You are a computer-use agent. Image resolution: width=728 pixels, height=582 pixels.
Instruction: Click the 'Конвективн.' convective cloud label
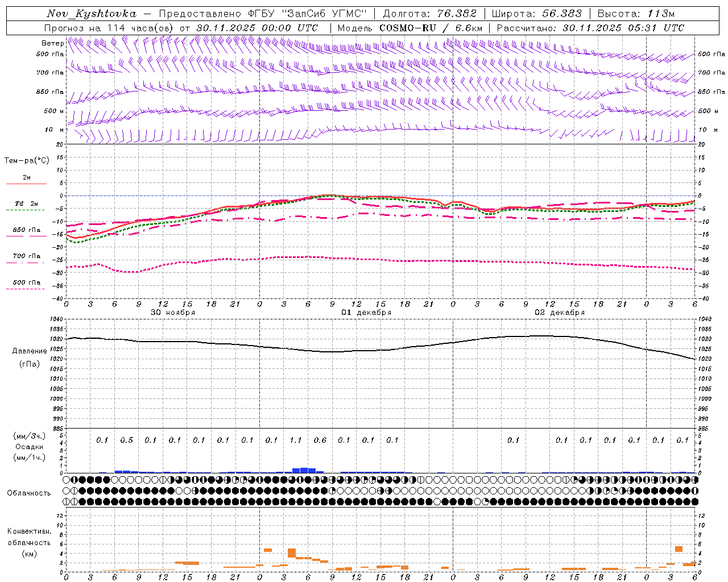(x=30, y=531)
